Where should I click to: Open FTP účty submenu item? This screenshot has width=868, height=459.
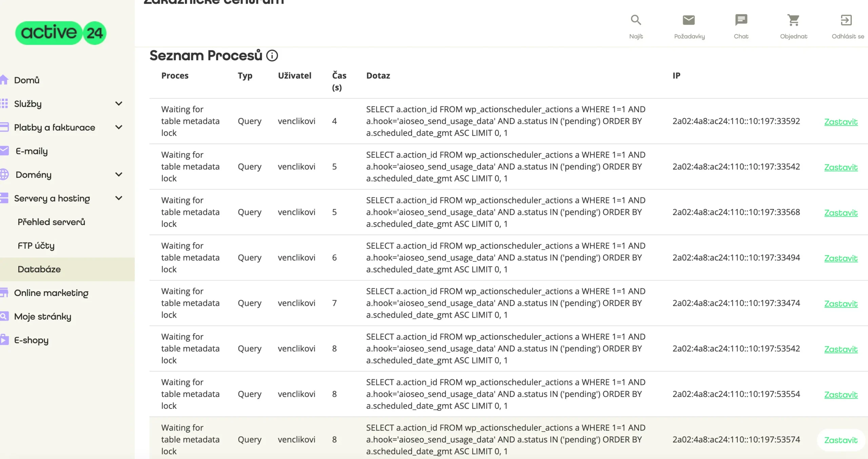[36, 245]
